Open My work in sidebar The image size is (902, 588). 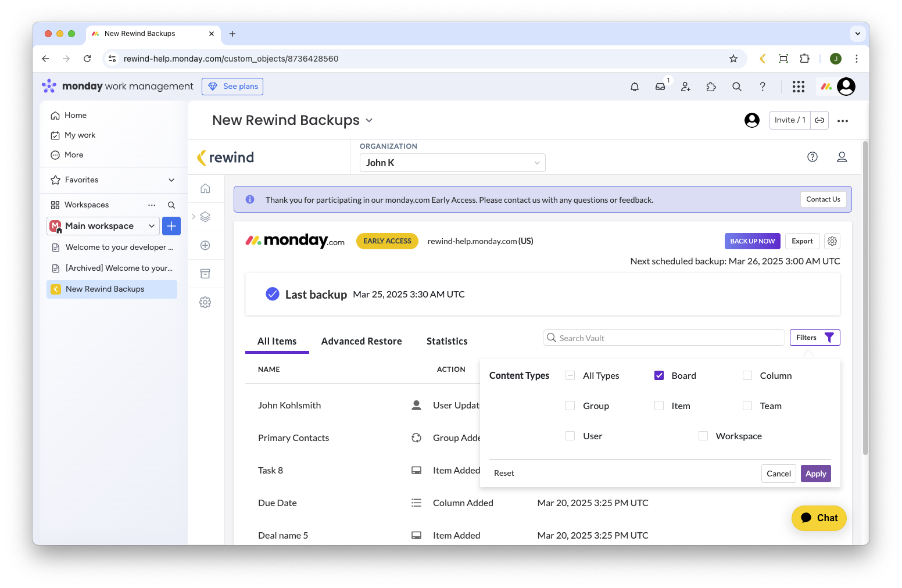coord(73,135)
